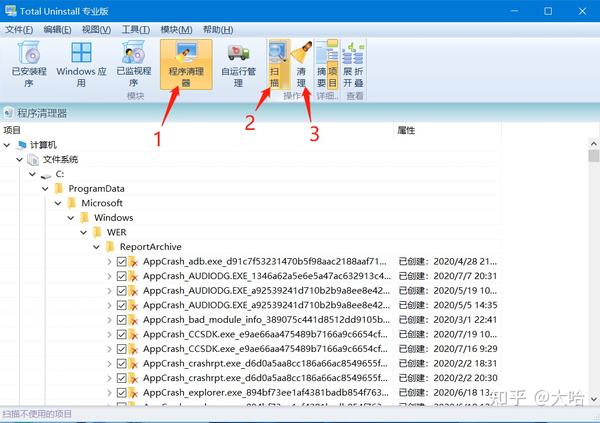Click the 已创建: 2020/7/7 20:31 value
Viewport: 600px width, 423px height.
(x=448, y=276)
